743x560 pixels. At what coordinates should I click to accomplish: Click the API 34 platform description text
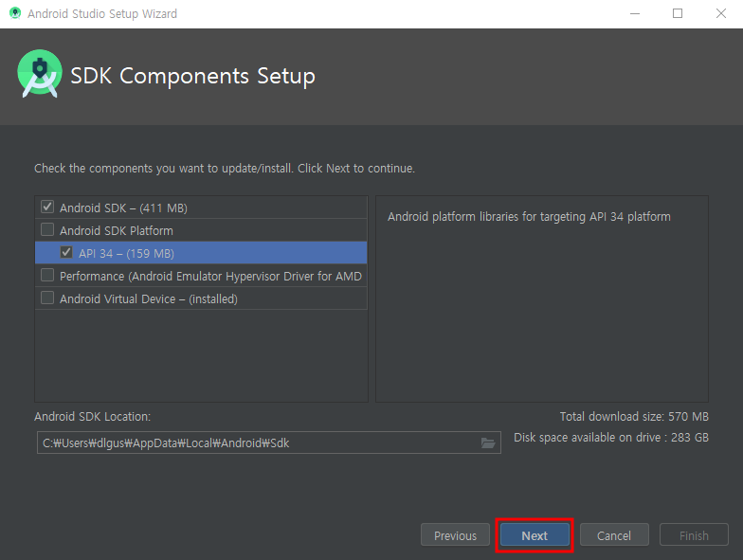pyautogui.click(x=529, y=217)
